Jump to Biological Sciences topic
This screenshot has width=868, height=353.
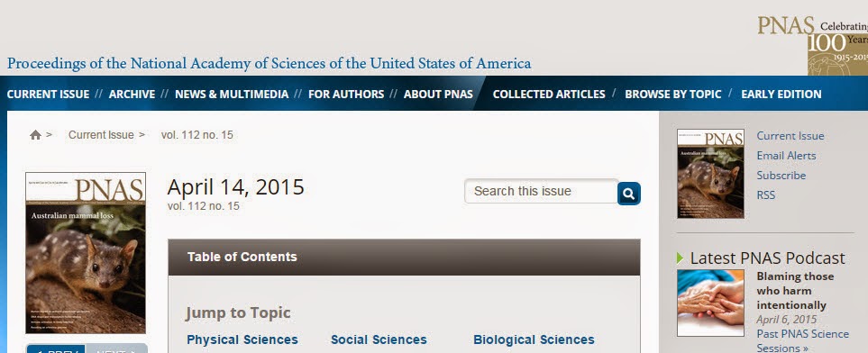tap(534, 339)
